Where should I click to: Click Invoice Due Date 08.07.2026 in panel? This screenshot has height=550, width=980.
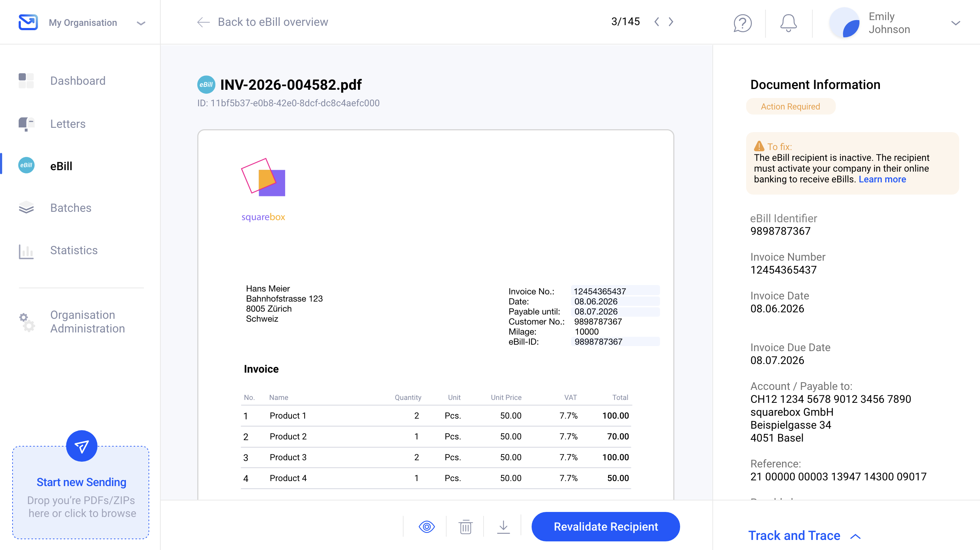click(x=777, y=360)
